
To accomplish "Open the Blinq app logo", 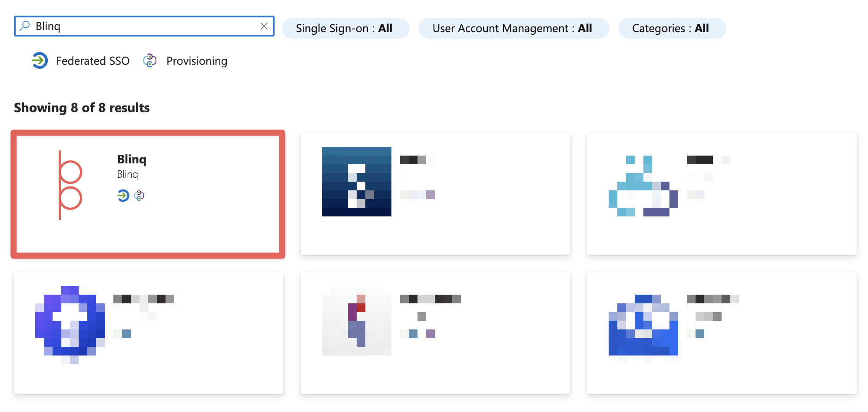I will [x=70, y=185].
